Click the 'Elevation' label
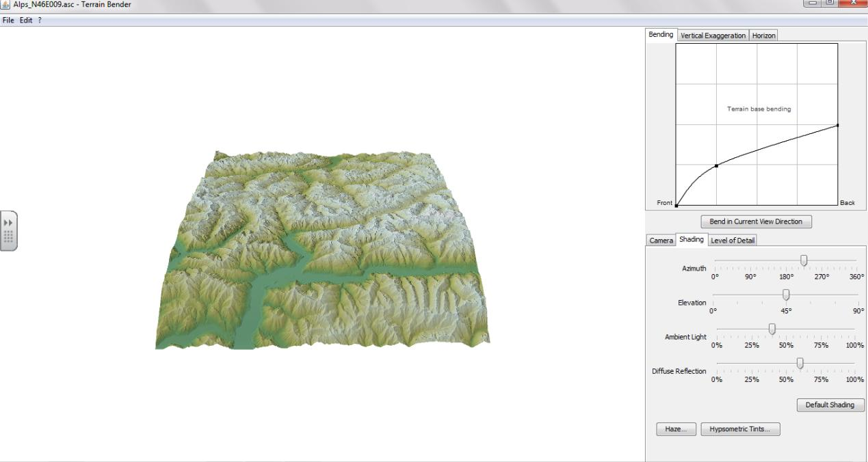Viewport: 868px width, 462px height. click(692, 303)
